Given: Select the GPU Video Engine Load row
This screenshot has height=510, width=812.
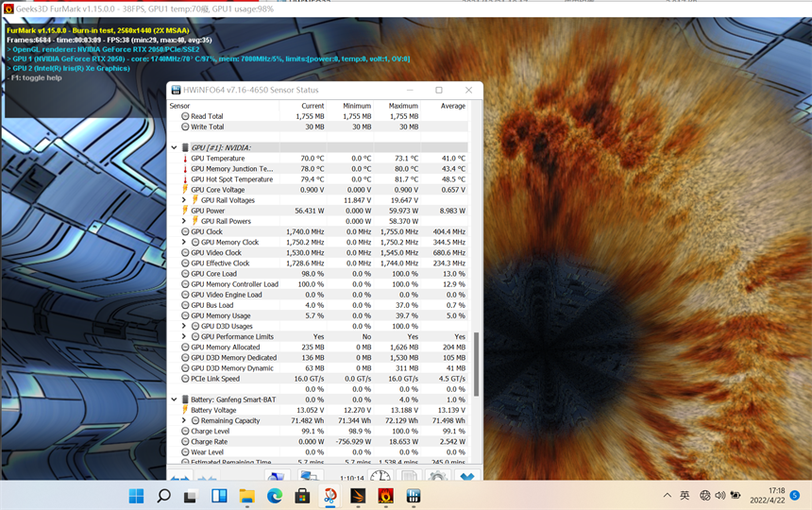Looking at the screenshot, I should pos(317,295).
